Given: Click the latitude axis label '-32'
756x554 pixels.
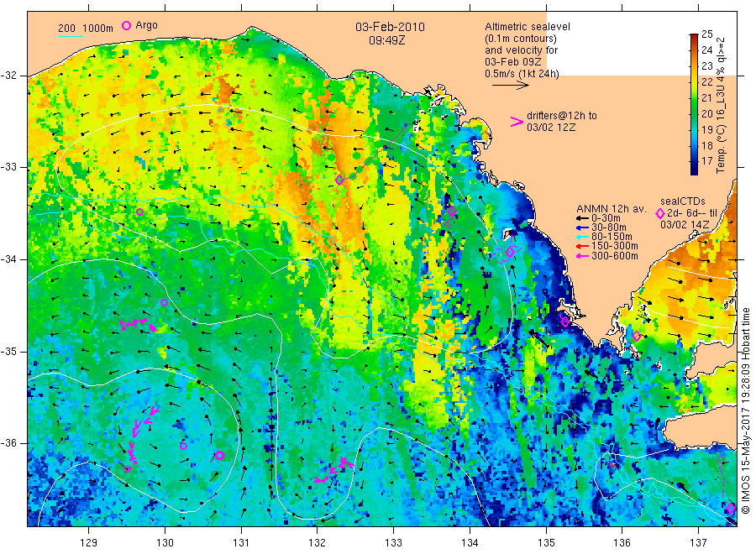Looking at the screenshot, I should 8,76.
